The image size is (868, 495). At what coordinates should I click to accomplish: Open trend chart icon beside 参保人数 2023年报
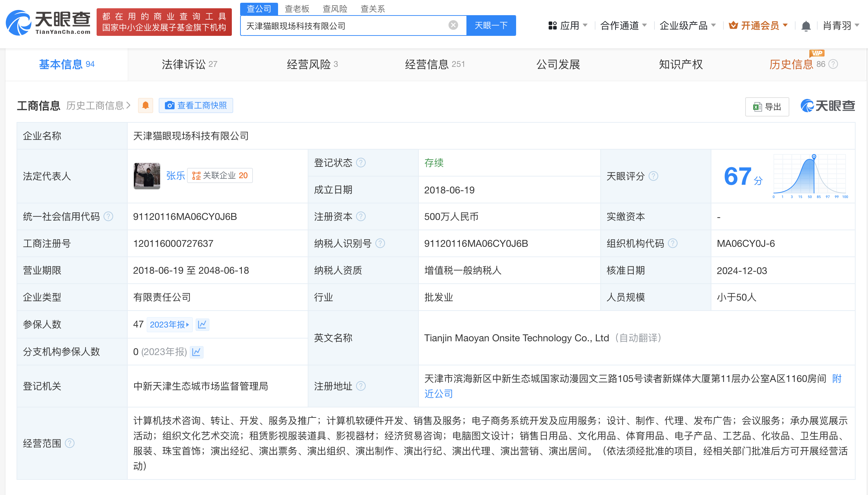pyautogui.click(x=202, y=324)
